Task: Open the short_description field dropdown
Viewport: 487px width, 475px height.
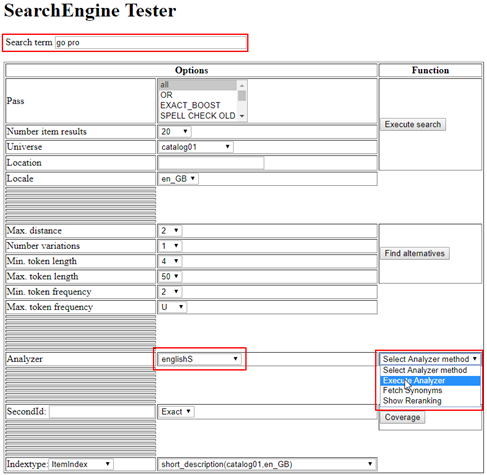Action: tap(267, 464)
